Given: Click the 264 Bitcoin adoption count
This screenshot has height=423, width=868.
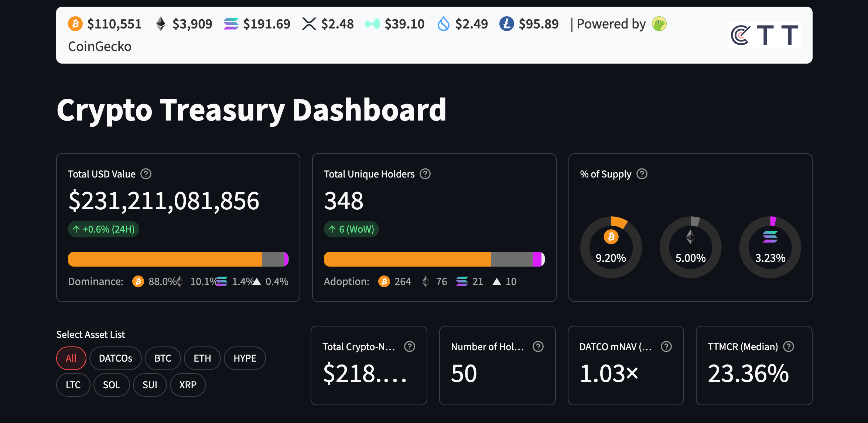Looking at the screenshot, I should tap(403, 282).
